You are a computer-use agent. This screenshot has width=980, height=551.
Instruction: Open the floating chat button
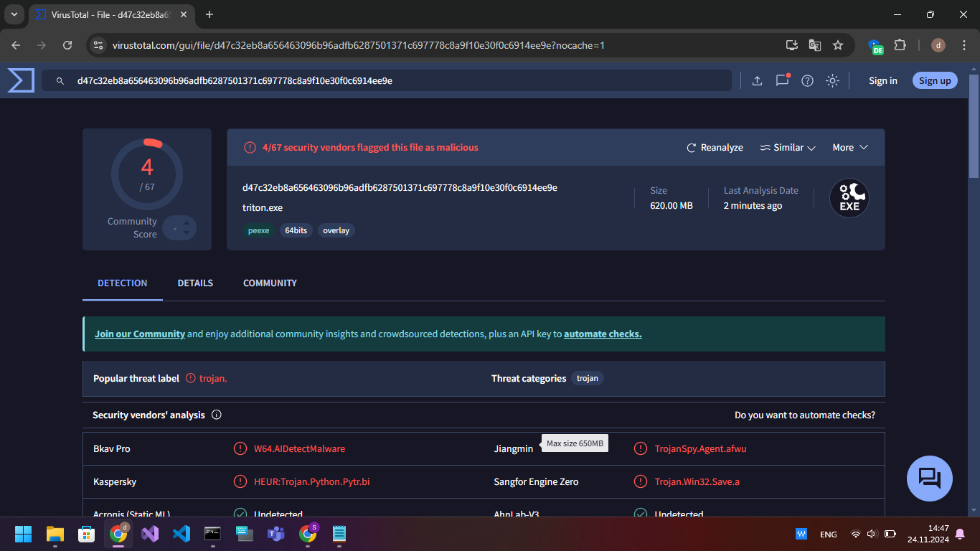coord(930,478)
